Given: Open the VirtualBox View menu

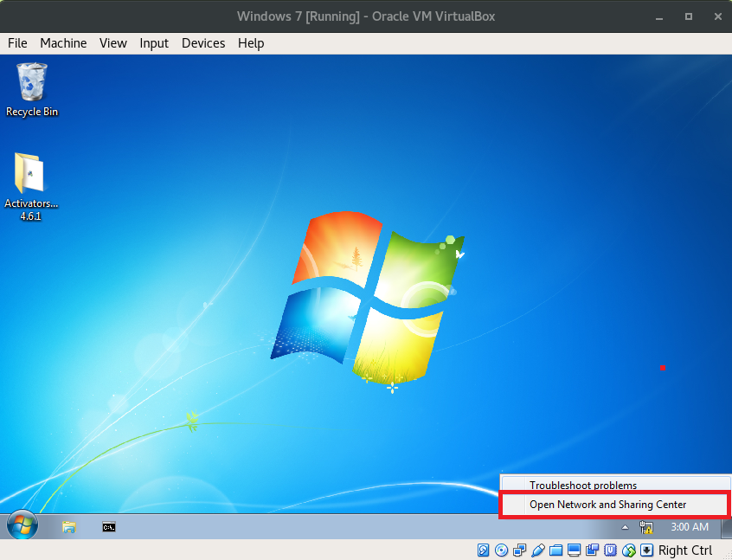Looking at the screenshot, I should 113,43.
